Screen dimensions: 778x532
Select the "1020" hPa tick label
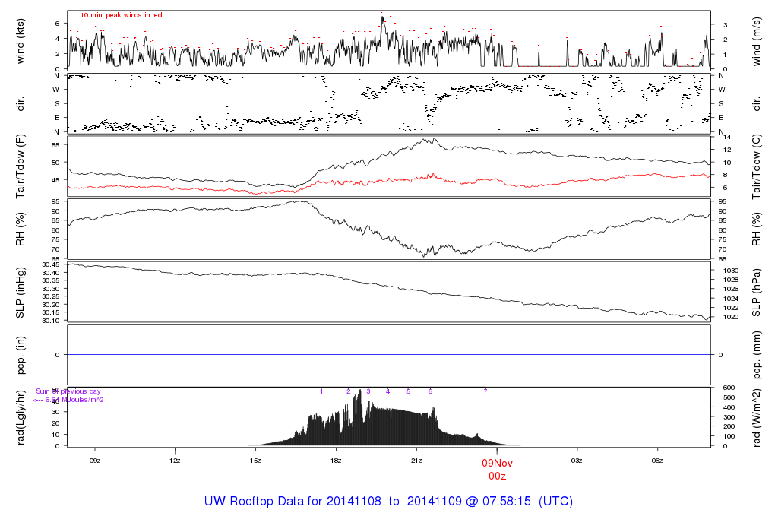pyautogui.click(x=731, y=317)
